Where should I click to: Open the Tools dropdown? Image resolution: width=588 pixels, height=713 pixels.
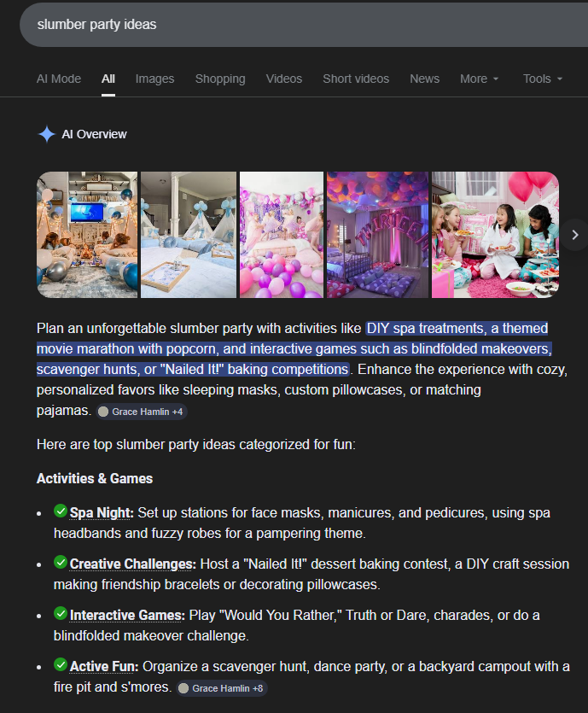(543, 79)
